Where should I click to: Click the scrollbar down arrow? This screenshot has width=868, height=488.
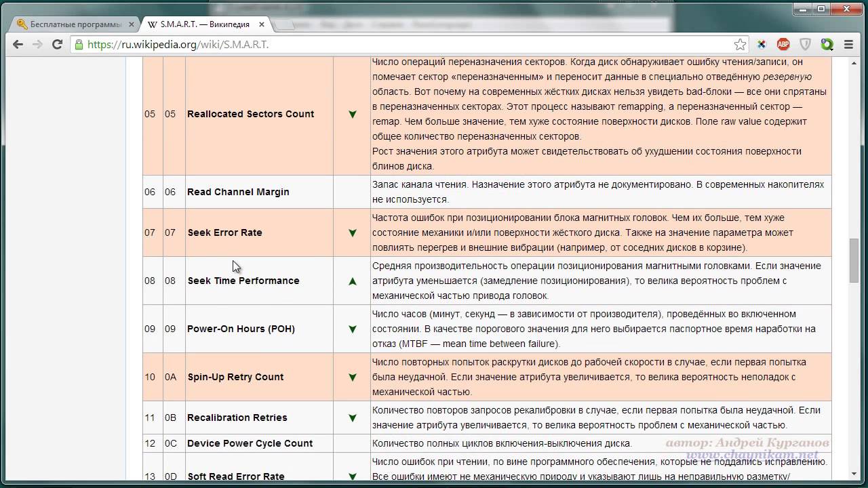pos(854,474)
